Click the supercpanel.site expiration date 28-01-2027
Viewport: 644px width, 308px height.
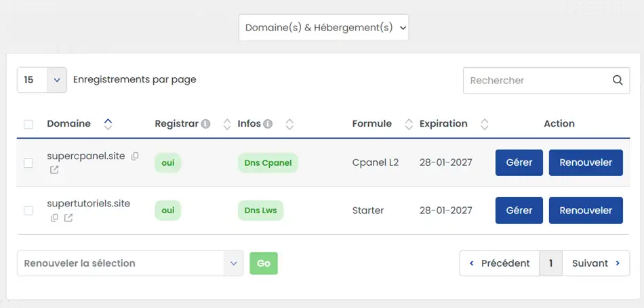[445, 163]
